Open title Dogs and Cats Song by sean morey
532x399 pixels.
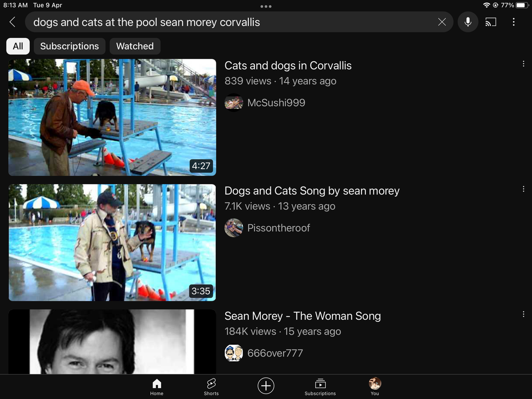point(312,191)
